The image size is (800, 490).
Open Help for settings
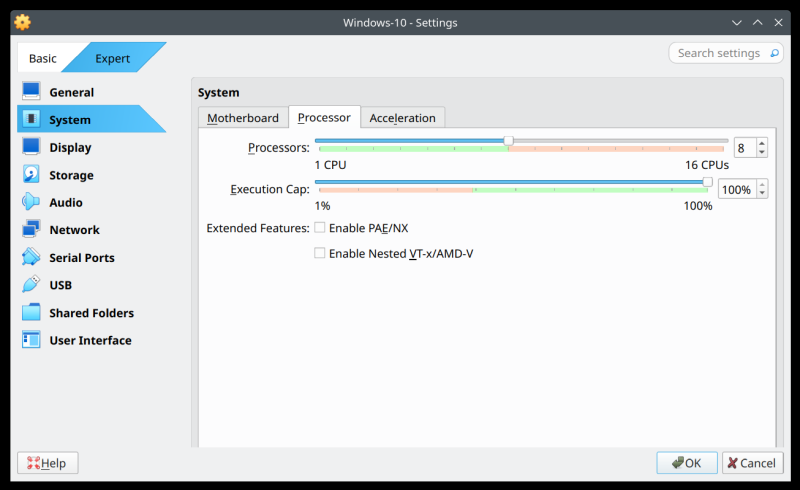[x=47, y=463]
